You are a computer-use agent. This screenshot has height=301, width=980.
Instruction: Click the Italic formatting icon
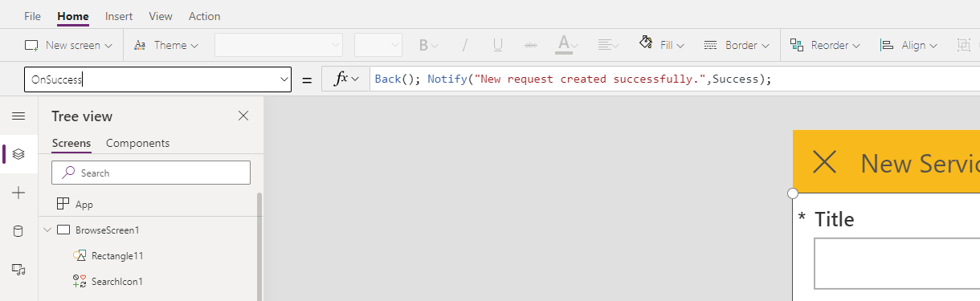(x=464, y=45)
